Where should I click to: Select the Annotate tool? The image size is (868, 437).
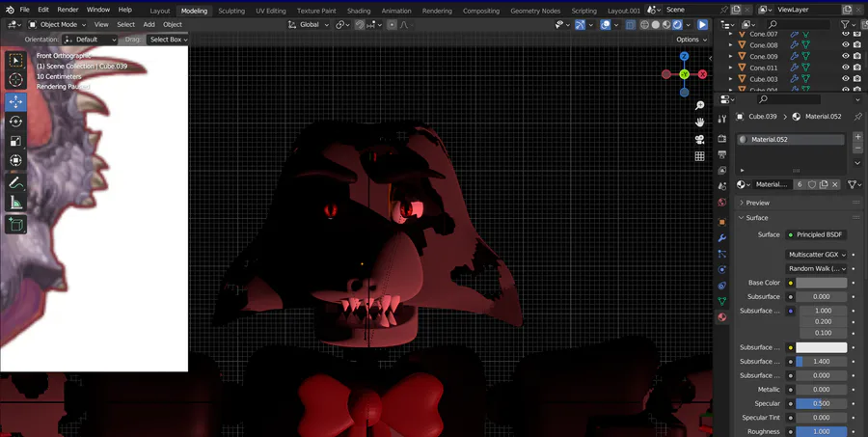click(x=15, y=182)
